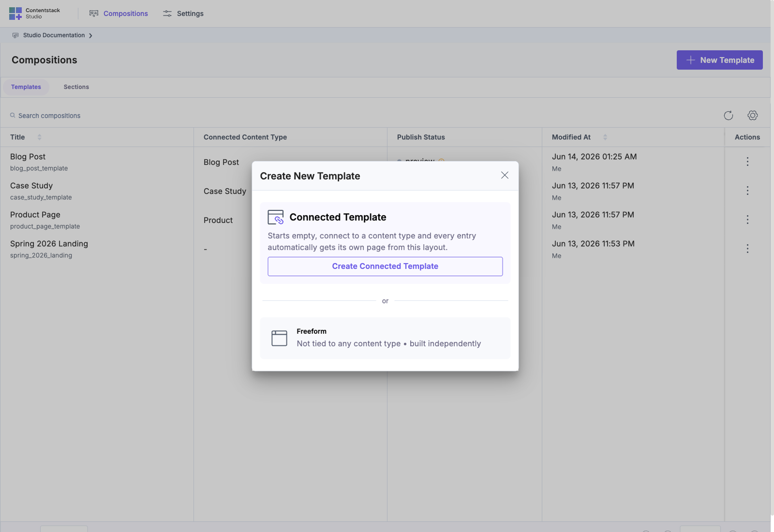Viewport: 774px width, 532px height.
Task: Focus the Search compositions field
Action: click(49, 116)
